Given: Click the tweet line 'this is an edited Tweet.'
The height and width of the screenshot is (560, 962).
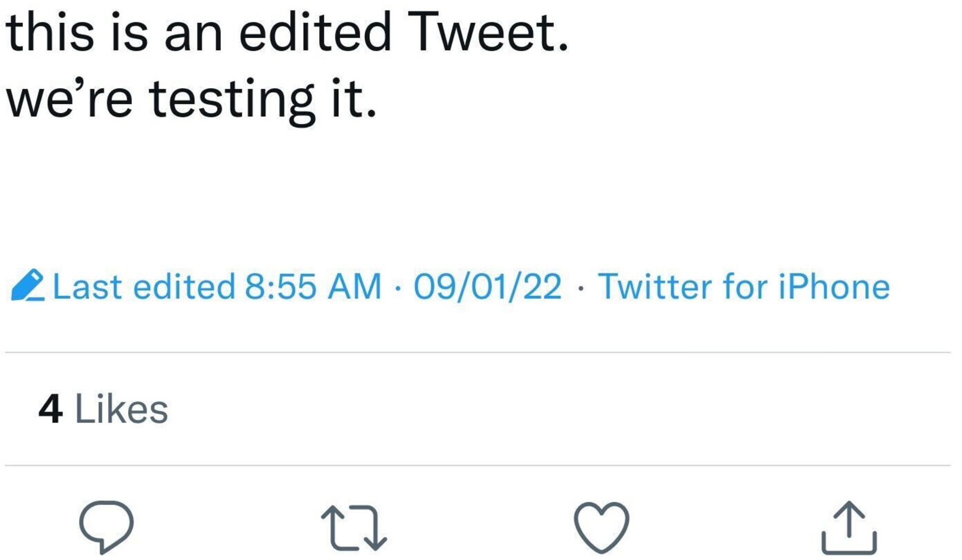Looking at the screenshot, I should [x=287, y=33].
